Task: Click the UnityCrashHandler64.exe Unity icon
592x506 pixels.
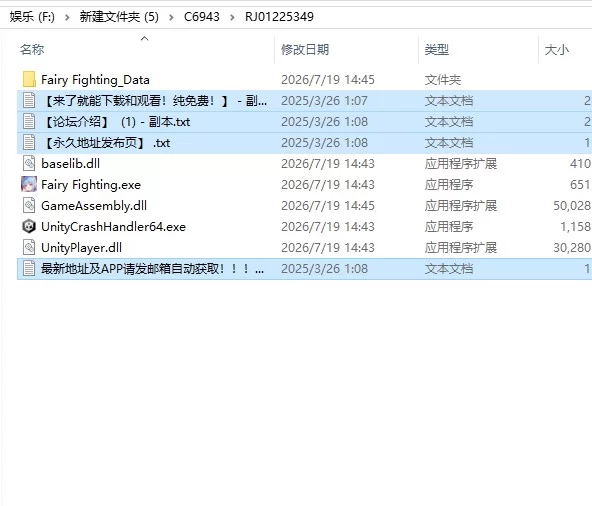Action: [x=29, y=227]
